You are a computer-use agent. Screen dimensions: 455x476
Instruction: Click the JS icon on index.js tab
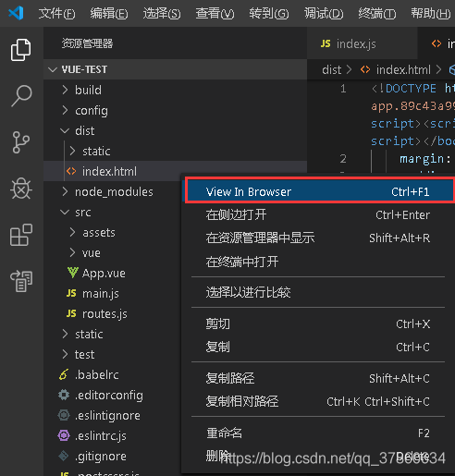326,43
